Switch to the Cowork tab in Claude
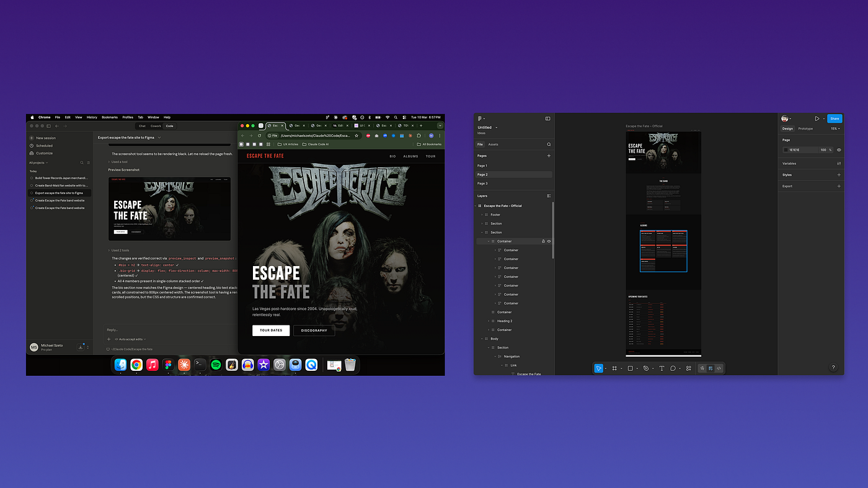868x488 pixels. [x=156, y=126]
